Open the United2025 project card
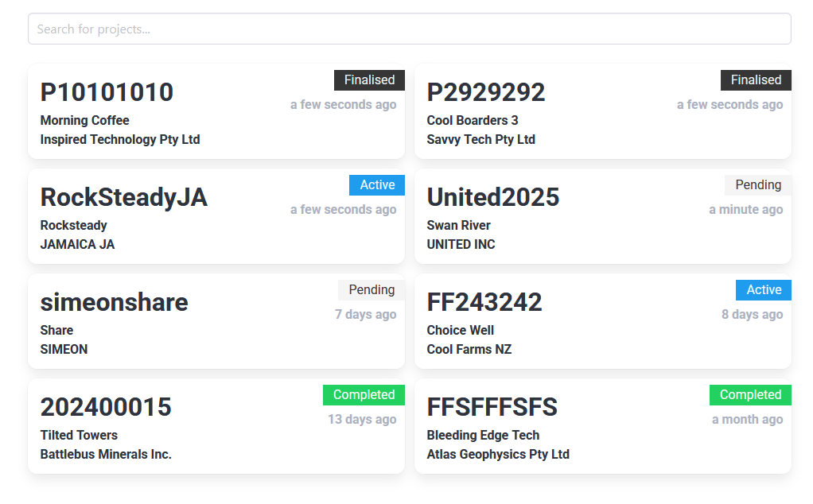813x504 pixels. coord(493,198)
